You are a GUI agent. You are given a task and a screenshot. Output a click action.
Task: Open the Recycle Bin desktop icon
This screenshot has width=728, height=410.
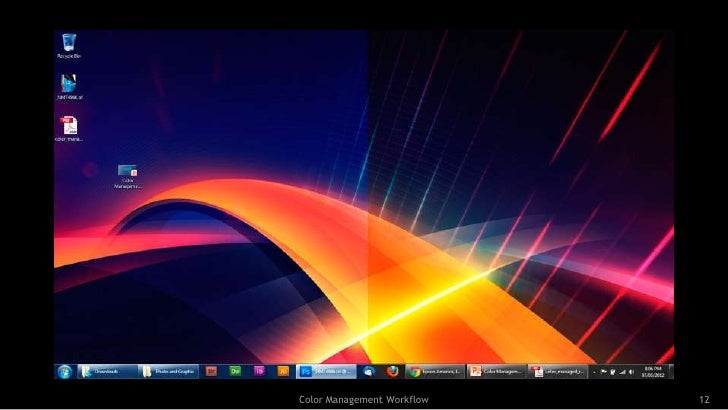pyautogui.click(x=69, y=46)
